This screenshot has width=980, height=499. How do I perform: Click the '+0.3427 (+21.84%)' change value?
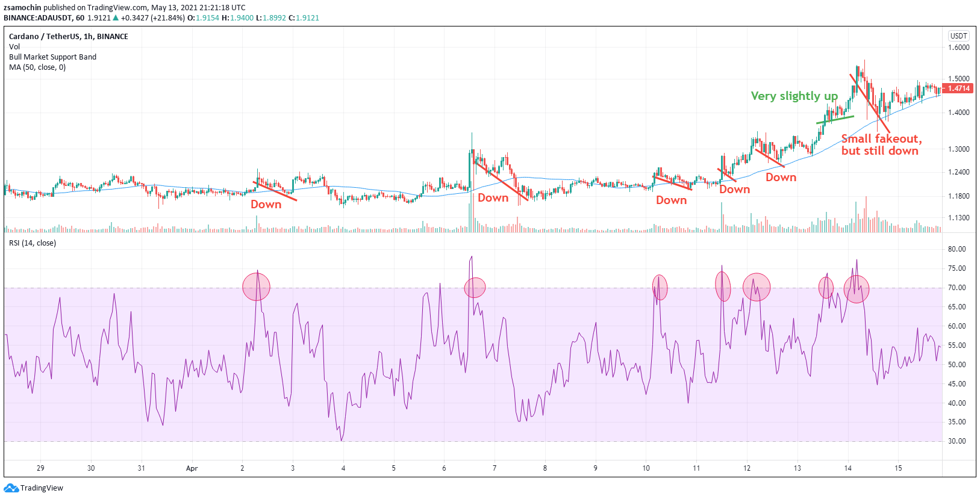click(x=152, y=18)
